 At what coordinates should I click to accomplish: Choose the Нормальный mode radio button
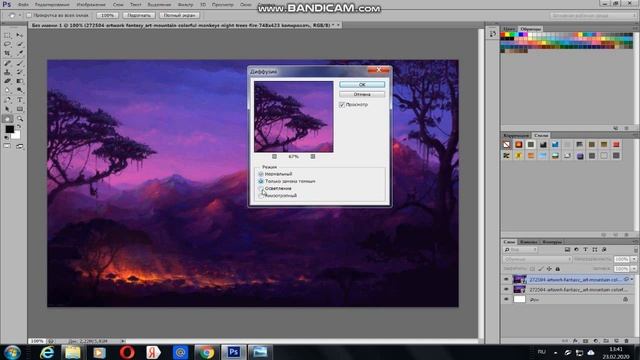261,174
